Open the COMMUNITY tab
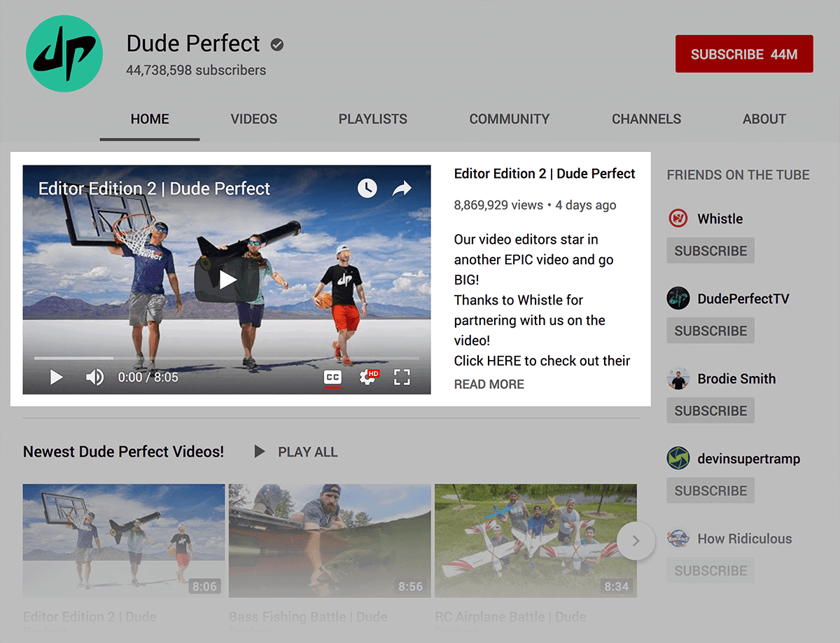Screen dimensions: 840x643 pyautogui.click(x=510, y=119)
